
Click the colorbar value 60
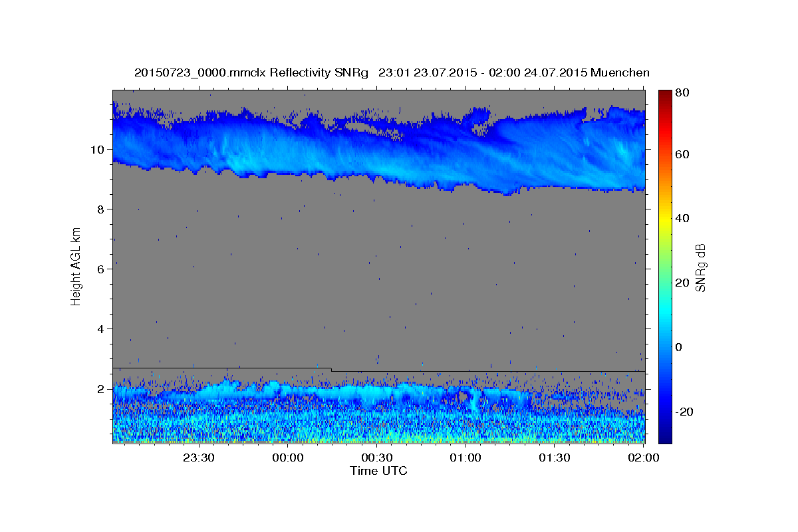pos(682,154)
